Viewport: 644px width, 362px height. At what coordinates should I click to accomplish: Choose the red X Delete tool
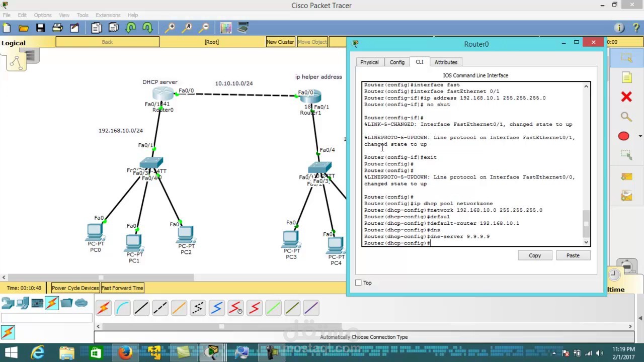(626, 97)
